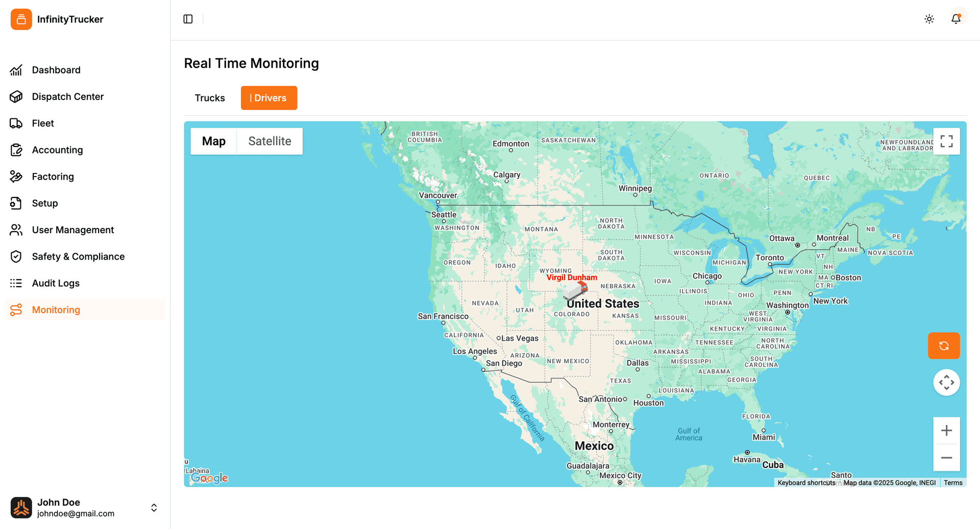Click the orange refresh map button
This screenshot has width=980, height=529.
[943, 346]
